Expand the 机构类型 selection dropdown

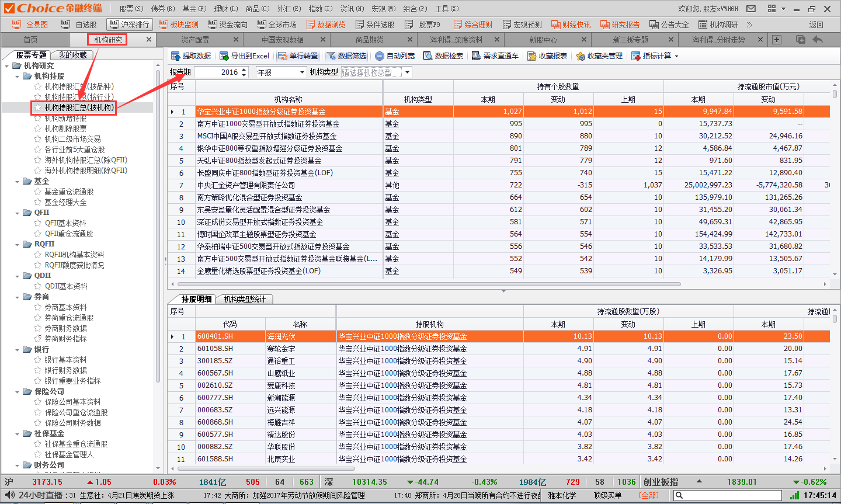coord(407,72)
